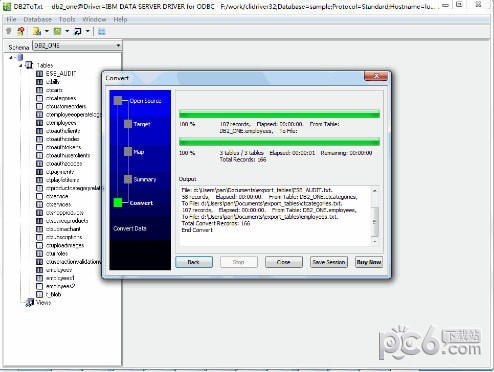Open the Database menu
Screen dimensions: 494x372
point(37,19)
